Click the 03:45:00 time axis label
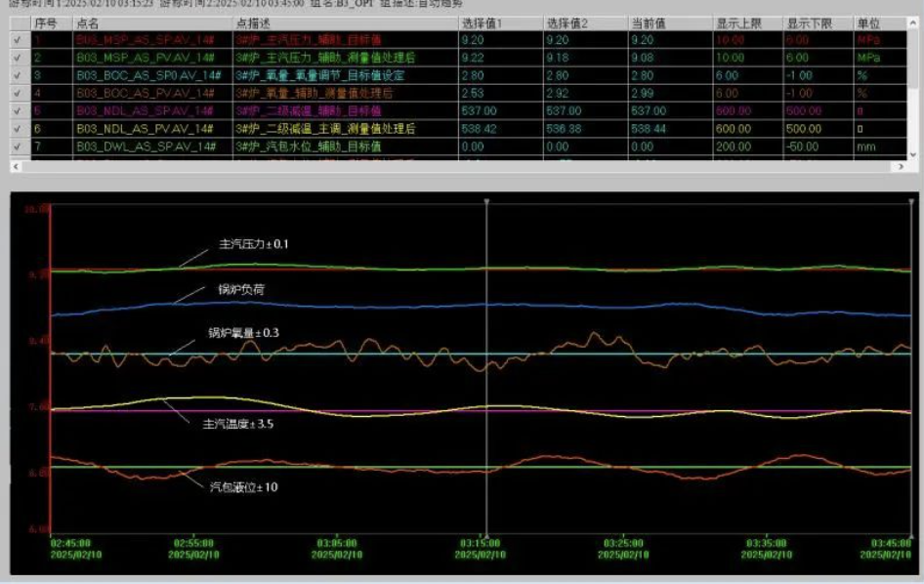The image size is (924, 584). pyautogui.click(x=891, y=543)
